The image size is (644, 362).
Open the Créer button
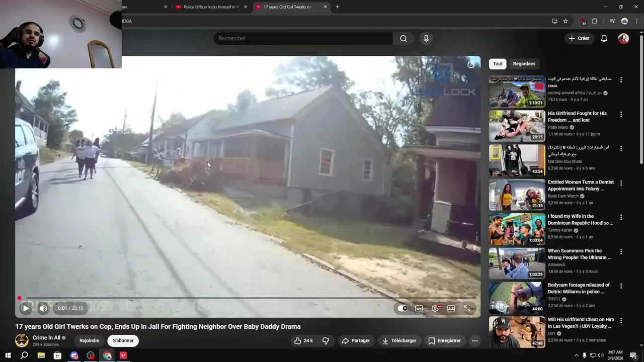(x=579, y=38)
